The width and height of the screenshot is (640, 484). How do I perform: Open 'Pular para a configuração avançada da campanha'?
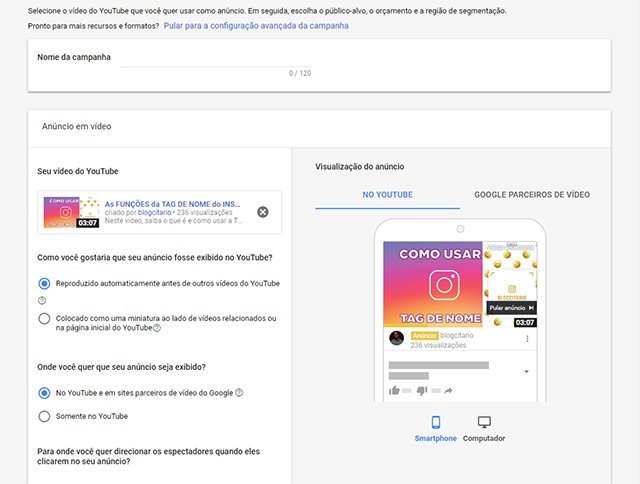point(256,26)
